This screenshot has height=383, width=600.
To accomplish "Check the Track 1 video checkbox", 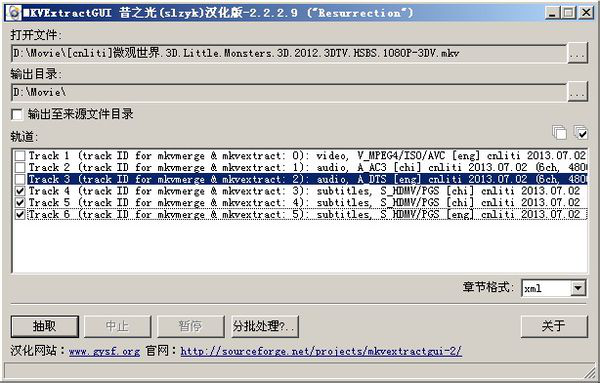I will [x=20, y=156].
